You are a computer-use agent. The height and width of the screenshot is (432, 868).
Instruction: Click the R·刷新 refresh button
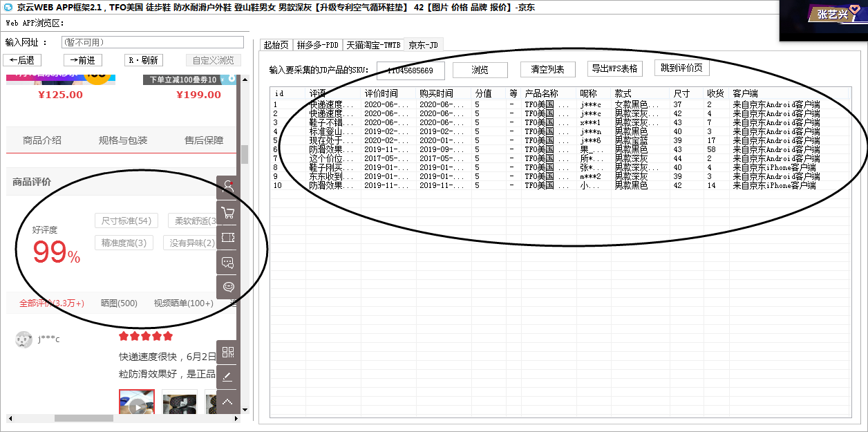[144, 60]
